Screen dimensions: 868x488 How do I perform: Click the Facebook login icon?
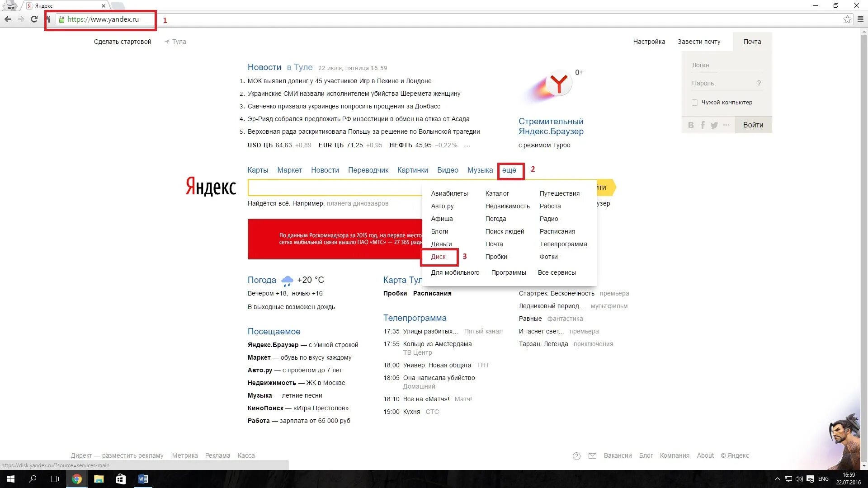click(x=703, y=125)
